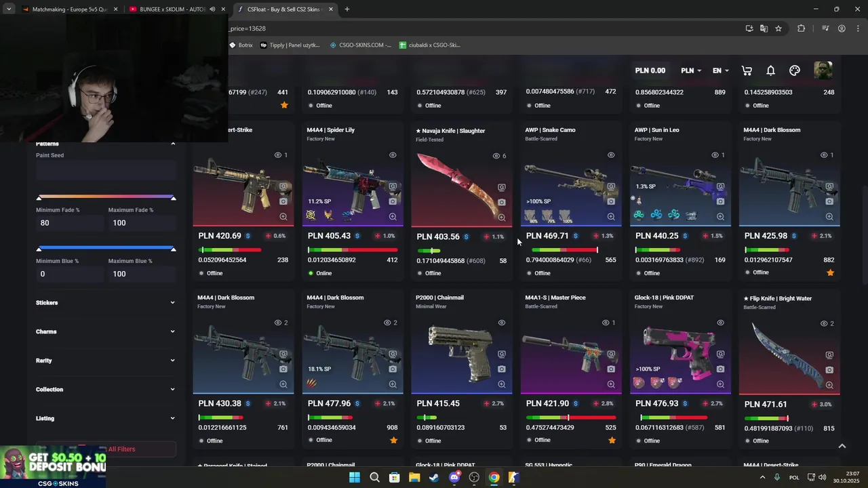This screenshot has height=488, width=868.
Task: Expand the Stickers filter section
Action: point(105,302)
